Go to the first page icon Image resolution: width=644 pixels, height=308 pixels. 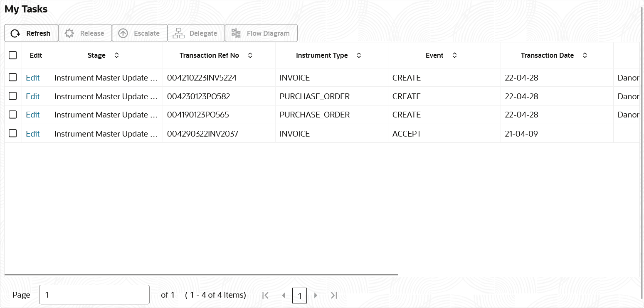click(265, 295)
